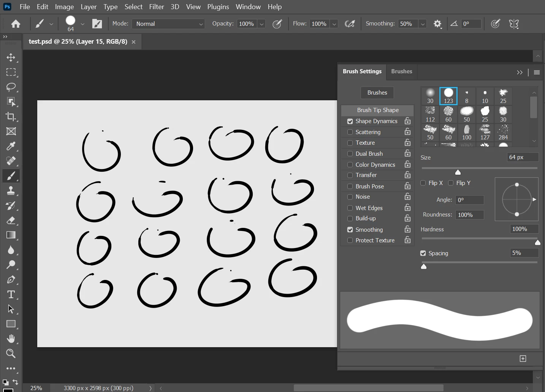Viewport: 545px width, 392px height.
Task: Select the History Brush tool
Action: pos(11,205)
